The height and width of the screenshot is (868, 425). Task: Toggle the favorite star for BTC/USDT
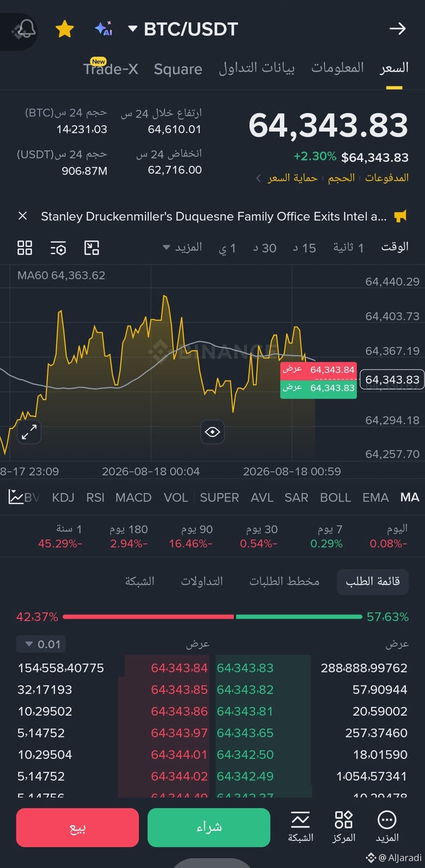65,29
